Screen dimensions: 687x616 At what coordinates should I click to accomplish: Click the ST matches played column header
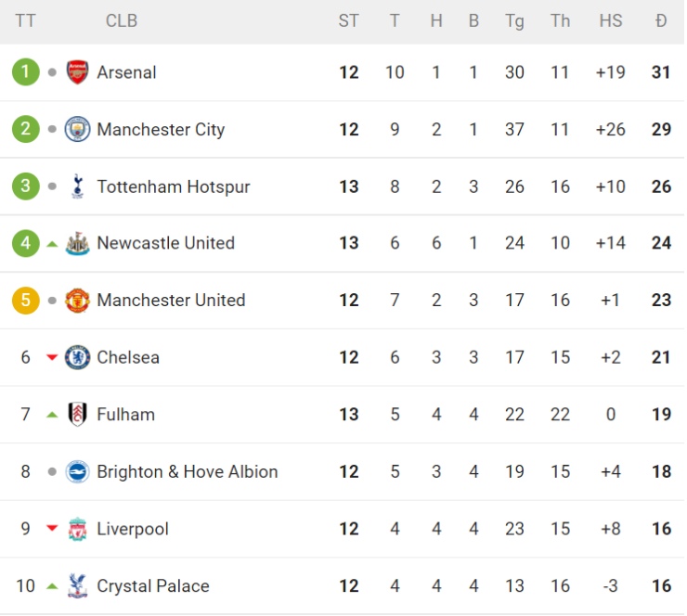pos(348,20)
